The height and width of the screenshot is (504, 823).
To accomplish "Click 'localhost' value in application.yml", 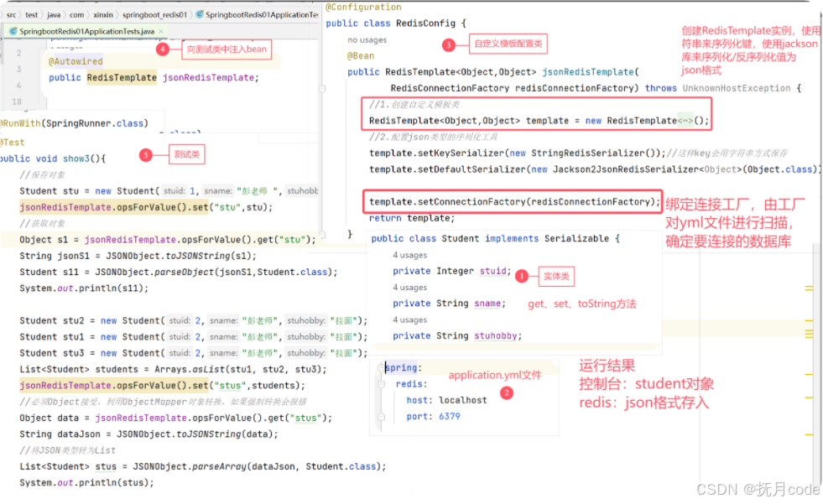I will (x=462, y=400).
